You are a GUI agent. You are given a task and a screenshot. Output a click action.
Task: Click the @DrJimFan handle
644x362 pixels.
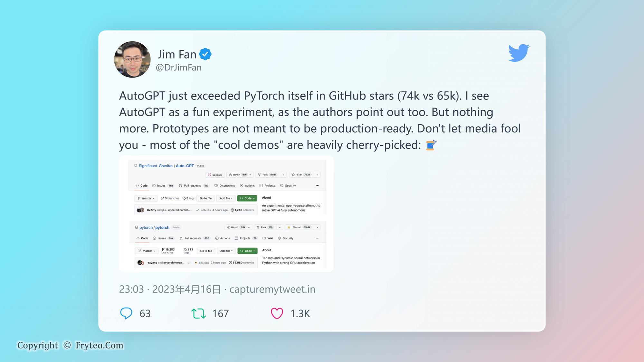click(x=179, y=68)
